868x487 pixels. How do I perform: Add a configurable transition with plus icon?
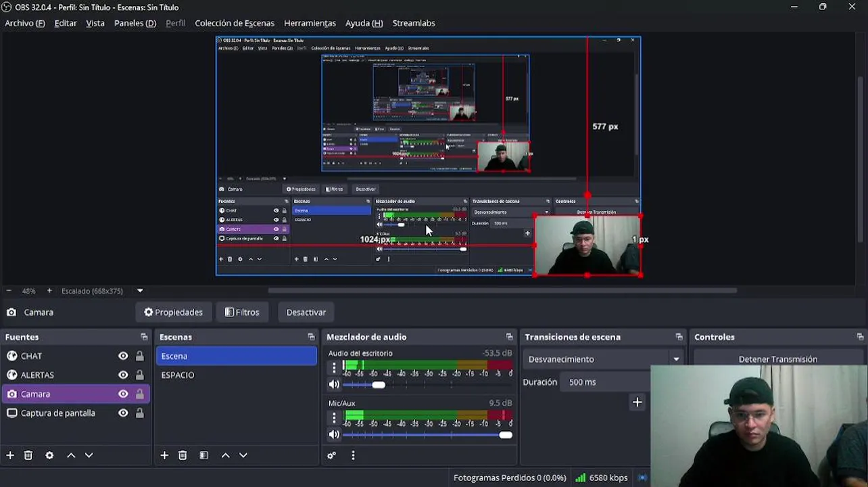[x=637, y=402]
